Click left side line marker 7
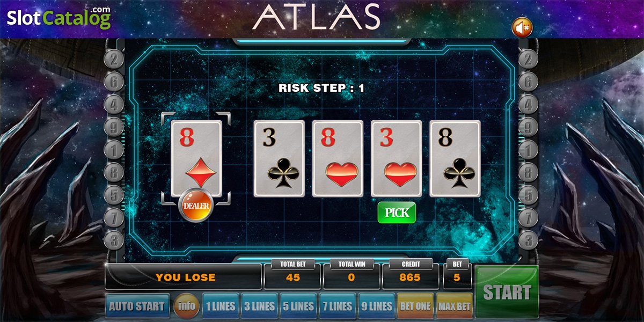Image resolution: width=644 pixels, height=322 pixels. click(113, 217)
